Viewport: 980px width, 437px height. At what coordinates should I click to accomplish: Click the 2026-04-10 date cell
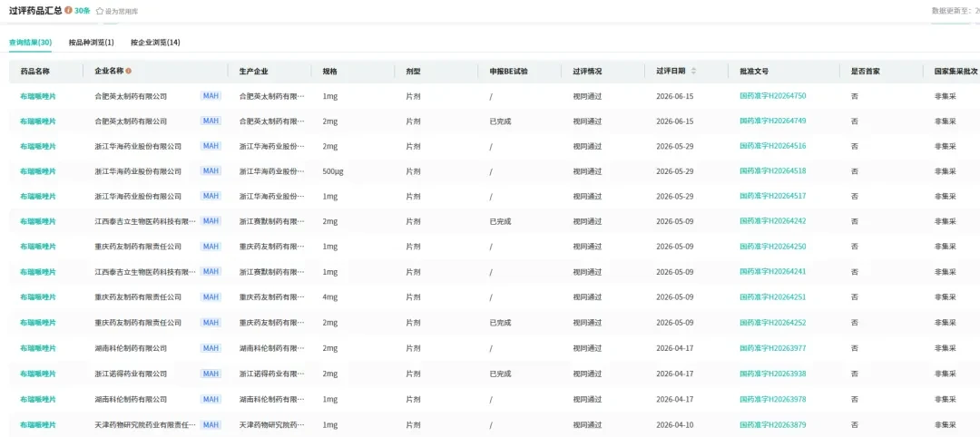pyautogui.click(x=675, y=425)
